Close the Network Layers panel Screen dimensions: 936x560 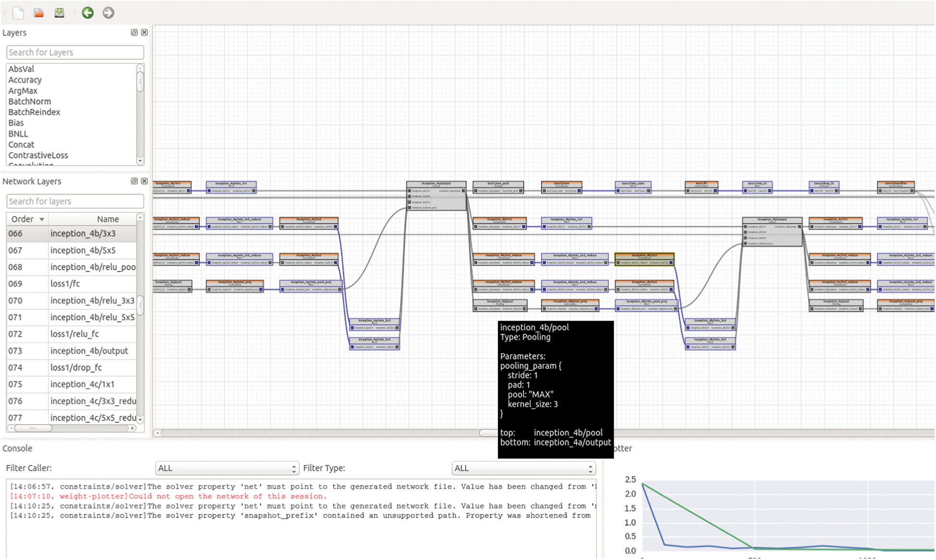pyautogui.click(x=144, y=182)
